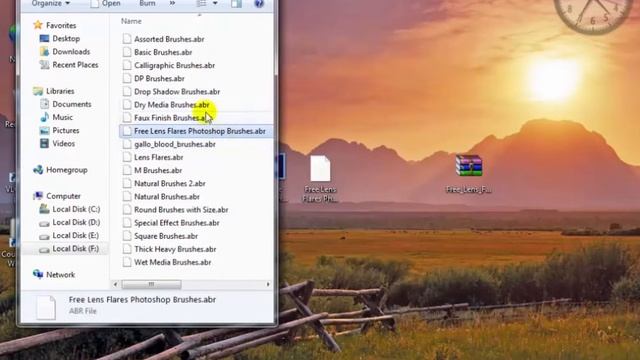This screenshot has width=640, height=360.
Task: Select the Drop Shadow Brushes.abr file icon
Action: (127, 91)
